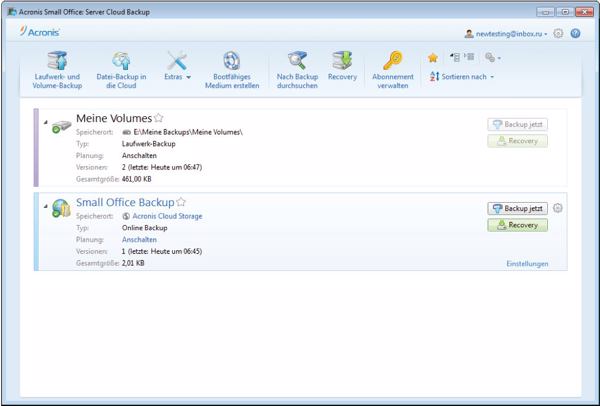The height and width of the screenshot is (406, 600).
Task: Click the collapse all backups icon
Action: (x=455, y=57)
